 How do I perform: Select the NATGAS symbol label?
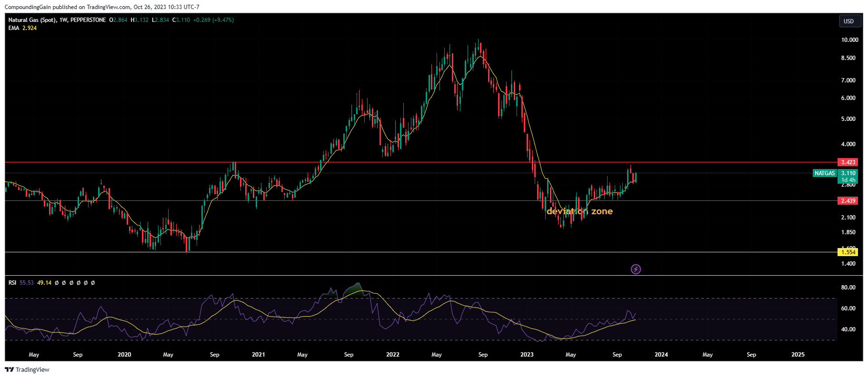pos(825,173)
